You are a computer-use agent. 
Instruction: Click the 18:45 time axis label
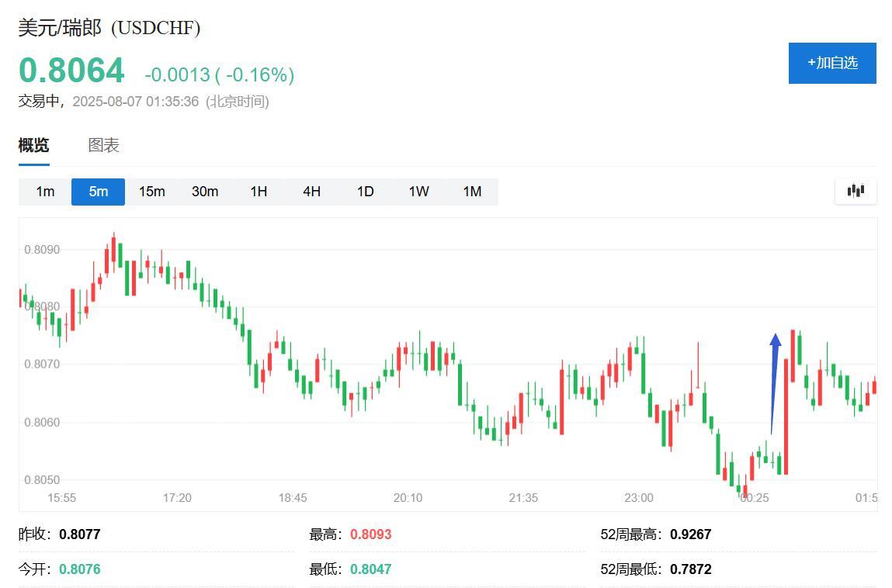293,498
